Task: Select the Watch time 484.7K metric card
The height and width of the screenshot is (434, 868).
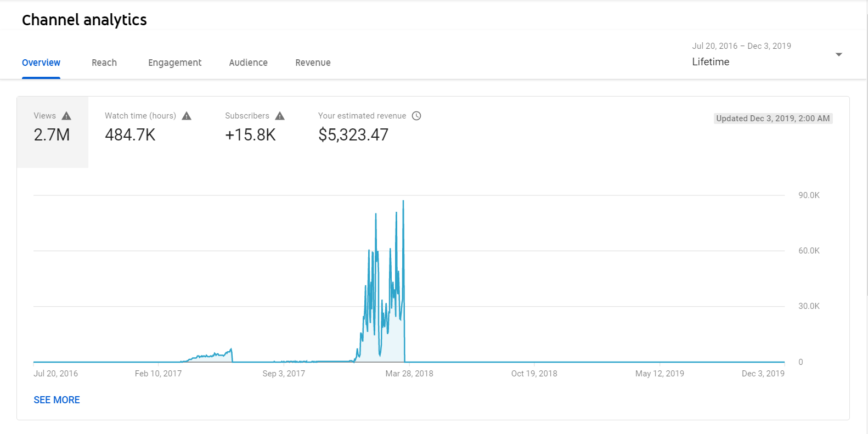Action: 148,132
